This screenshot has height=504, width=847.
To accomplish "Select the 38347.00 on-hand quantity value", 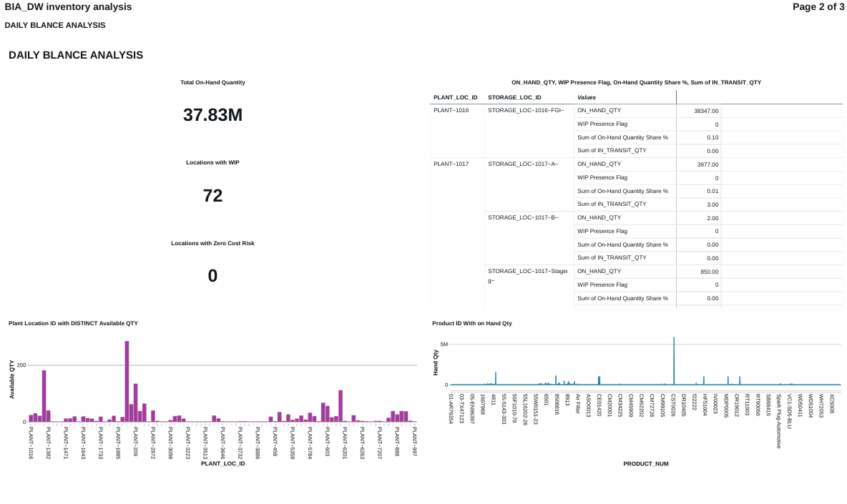I will (x=706, y=112).
